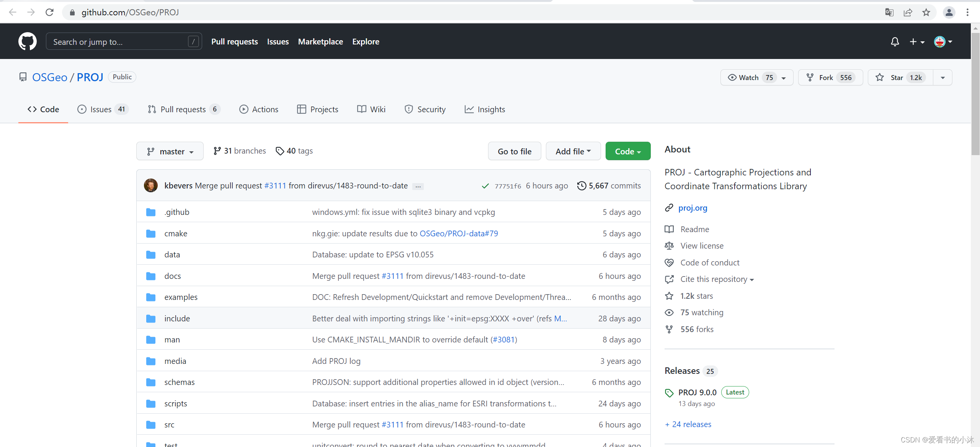Screen dimensions: 980x447
Task: Open star lists dropdown arrow
Action: [943, 78]
